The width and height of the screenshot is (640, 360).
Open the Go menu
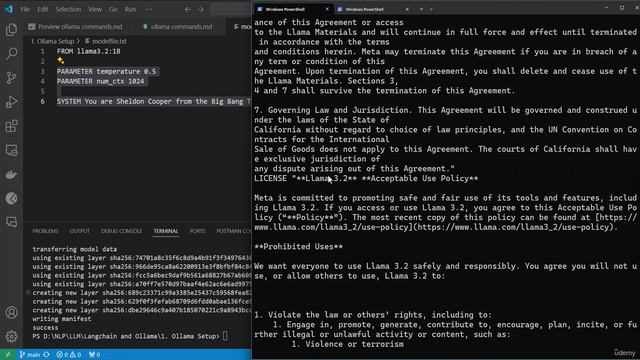pyautogui.click(x=113, y=9)
